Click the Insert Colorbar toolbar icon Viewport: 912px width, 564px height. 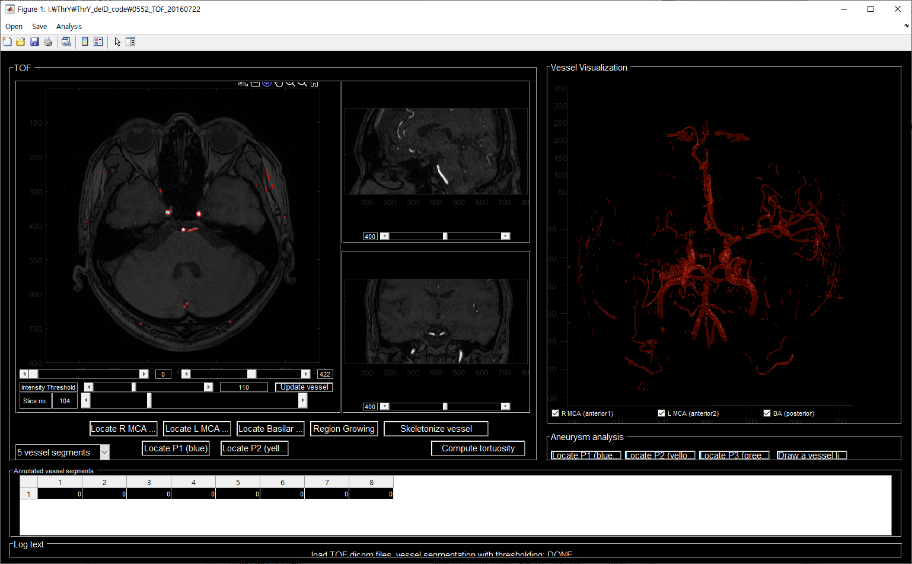[x=85, y=42]
